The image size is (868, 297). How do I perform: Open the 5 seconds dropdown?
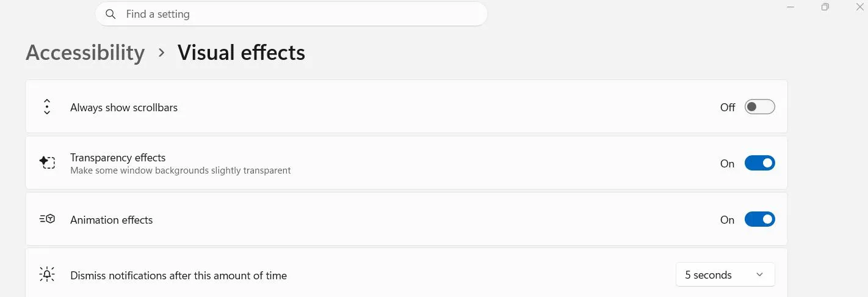(x=725, y=274)
